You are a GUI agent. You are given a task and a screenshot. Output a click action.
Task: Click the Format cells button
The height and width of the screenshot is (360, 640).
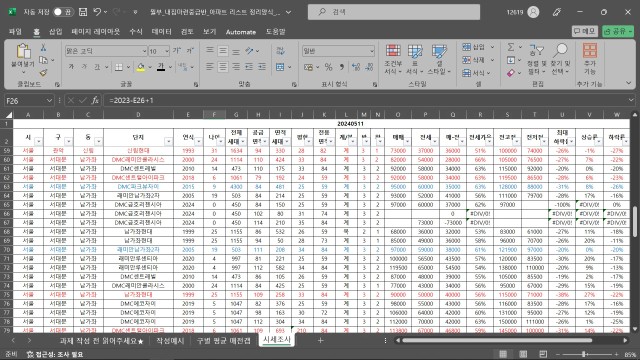tap(476, 73)
